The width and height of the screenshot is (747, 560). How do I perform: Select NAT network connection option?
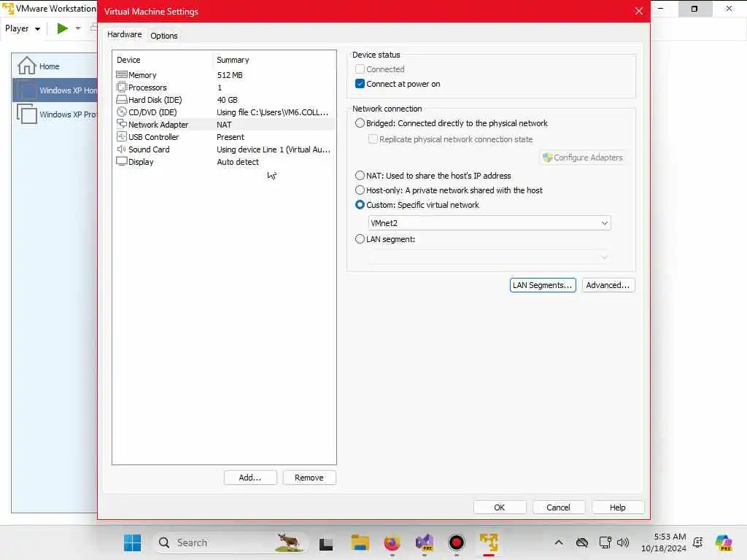click(360, 175)
